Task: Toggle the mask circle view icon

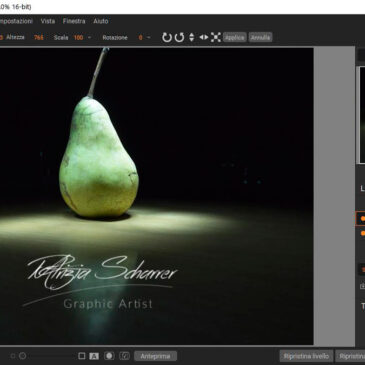Action: 109,356
